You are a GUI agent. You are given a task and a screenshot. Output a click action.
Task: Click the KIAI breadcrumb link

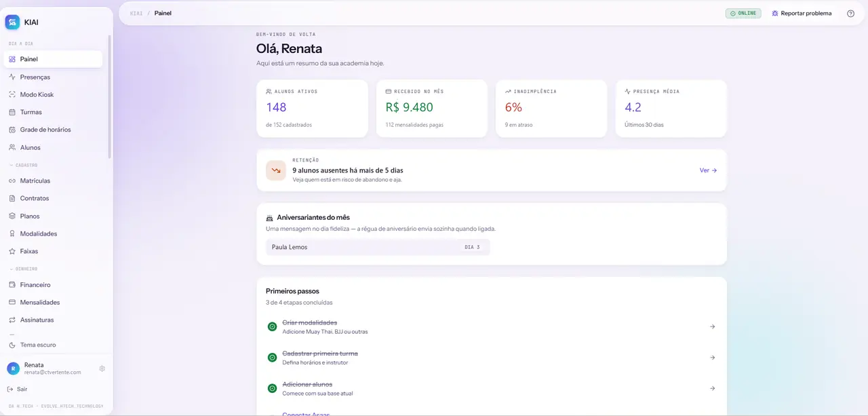(x=136, y=13)
